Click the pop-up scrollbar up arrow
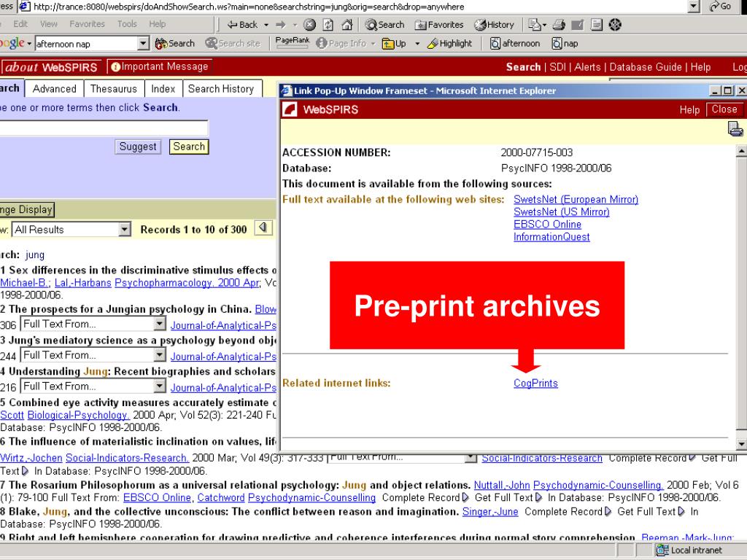Image resolution: width=747 pixels, height=560 pixels. pos(741,152)
